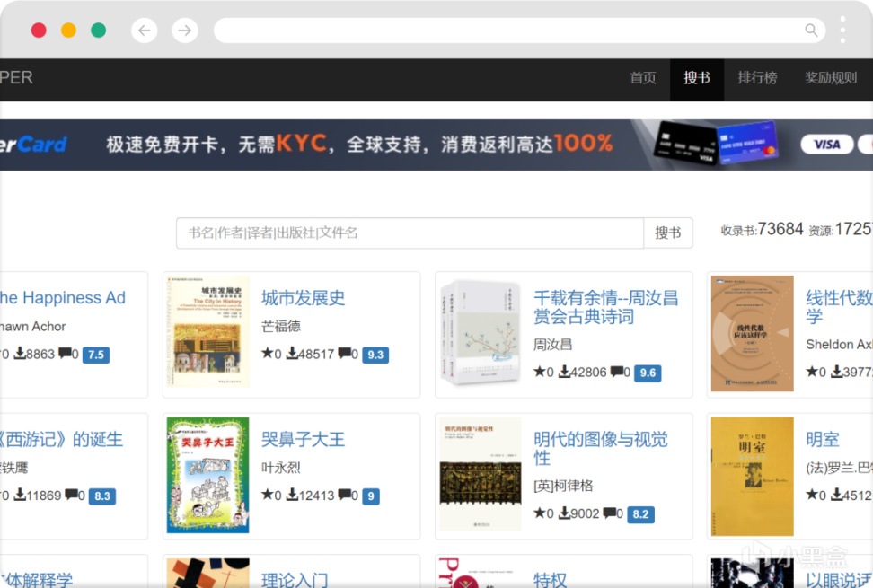
Task: Click the comment icon beside 7.5 badge
Action: 66,353
